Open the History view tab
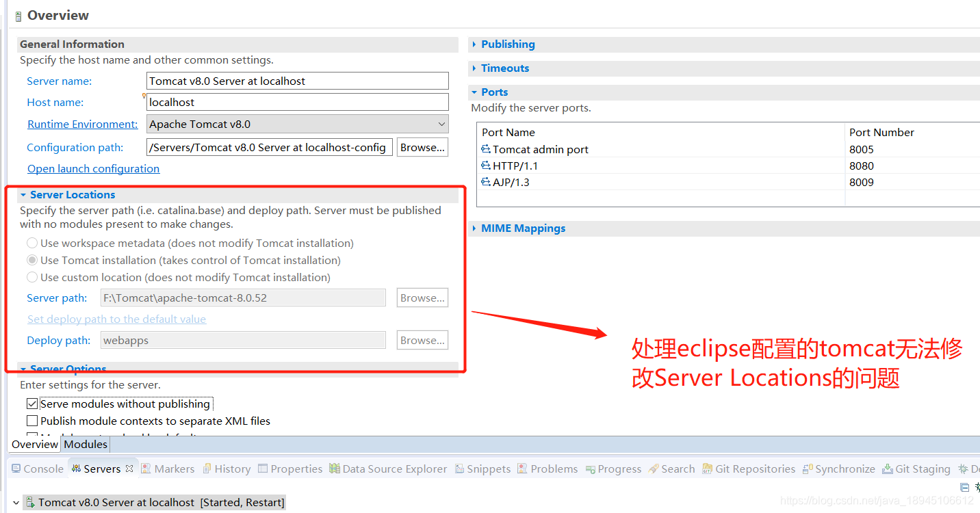 226,469
